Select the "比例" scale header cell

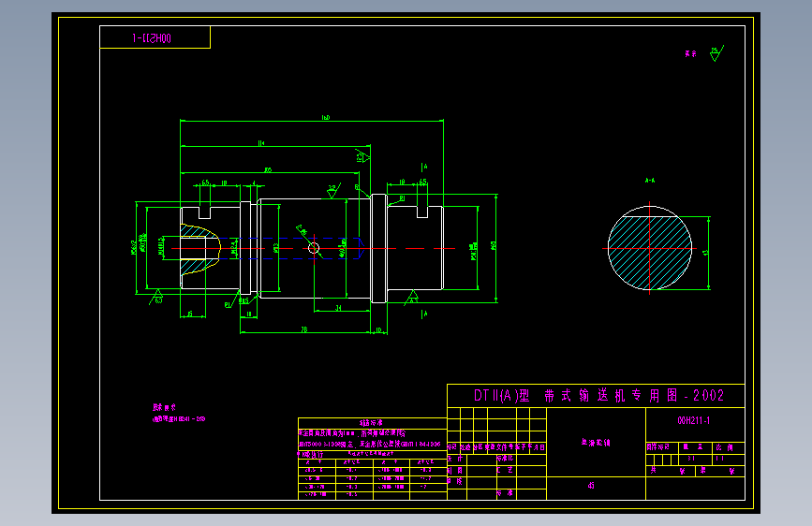[x=729, y=447]
